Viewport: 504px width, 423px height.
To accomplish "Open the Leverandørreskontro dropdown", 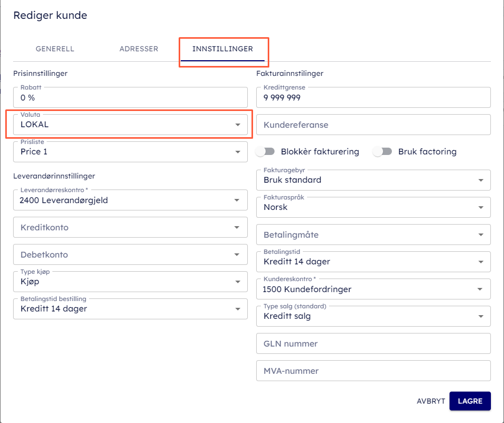I will (x=129, y=200).
